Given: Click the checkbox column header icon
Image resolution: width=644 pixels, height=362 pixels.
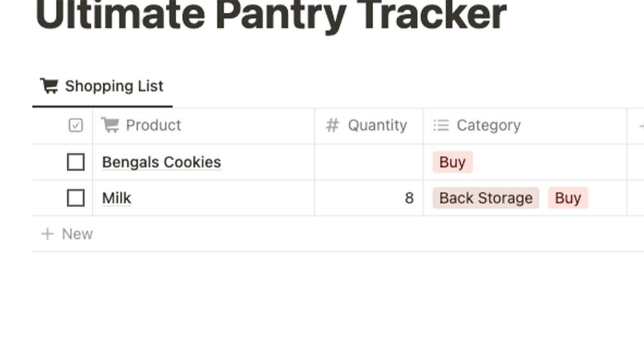Looking at the screenshot, I should [x=76, y=126].
